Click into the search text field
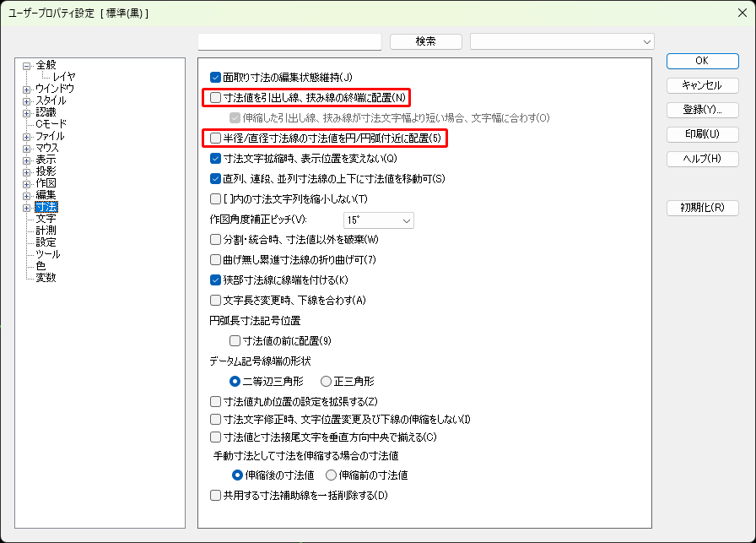Screen dimensions: 756x543 click(289, 41)
